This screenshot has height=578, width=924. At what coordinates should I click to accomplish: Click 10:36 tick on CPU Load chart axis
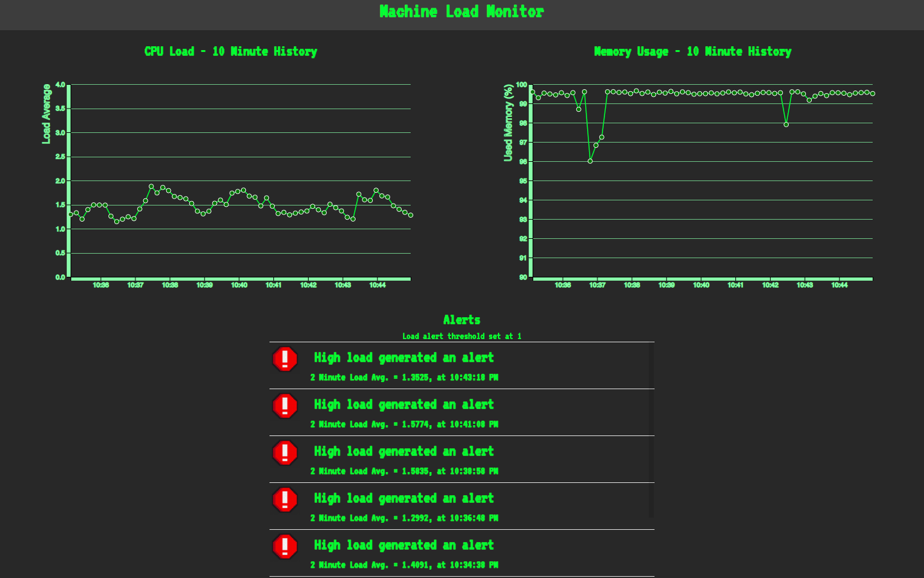point(101,285)
